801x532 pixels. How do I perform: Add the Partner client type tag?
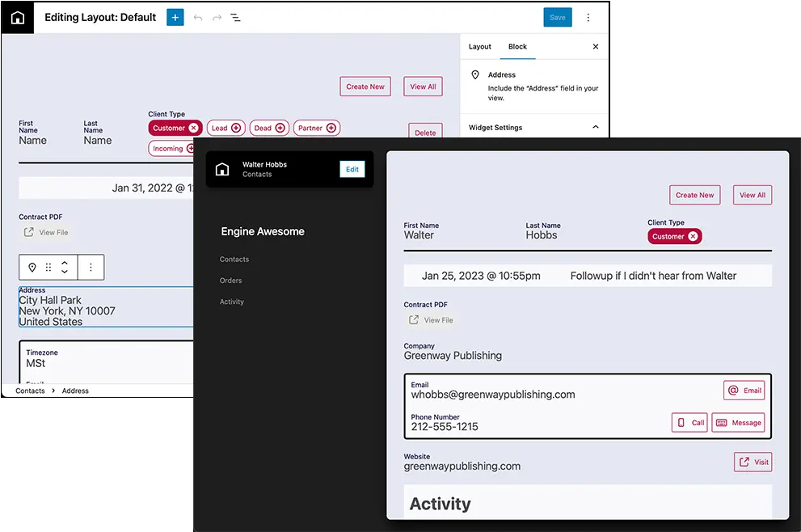(x=330, y=128)
